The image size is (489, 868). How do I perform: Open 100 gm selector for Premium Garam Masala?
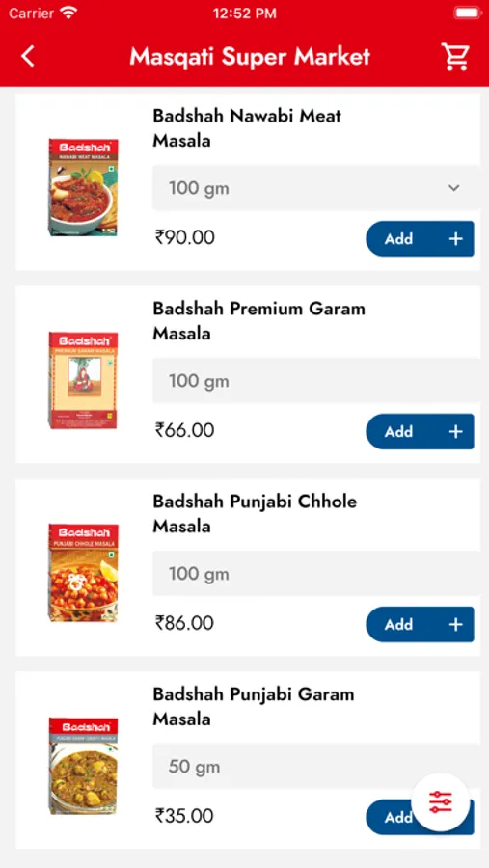pos(316,381)
